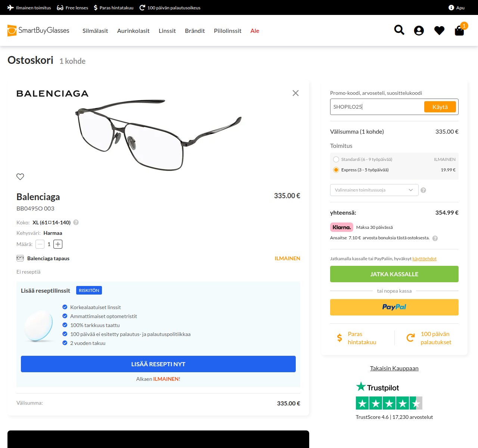Click the Maksa 30 päivässä text
This screenshot has height=448, width=478.
click(x=374, y=227)
